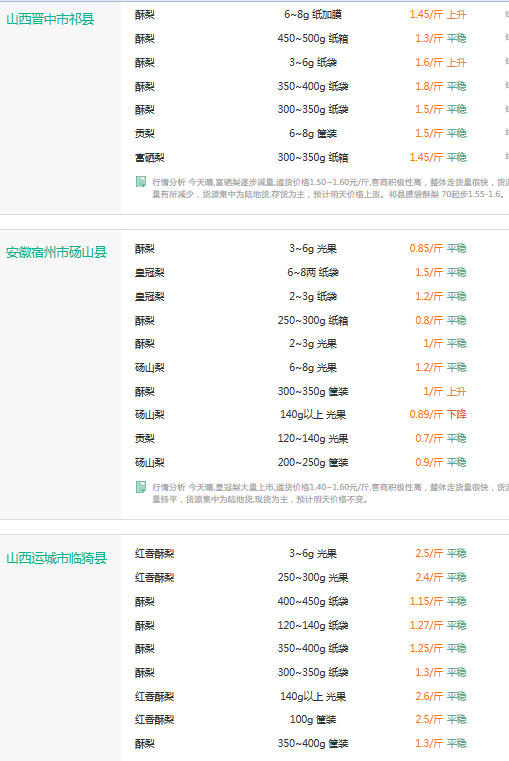Click the 1.45/斤 上升 price for 纸加膜
The height and width of the screenshot is (761, 509).
coord(438,15)
